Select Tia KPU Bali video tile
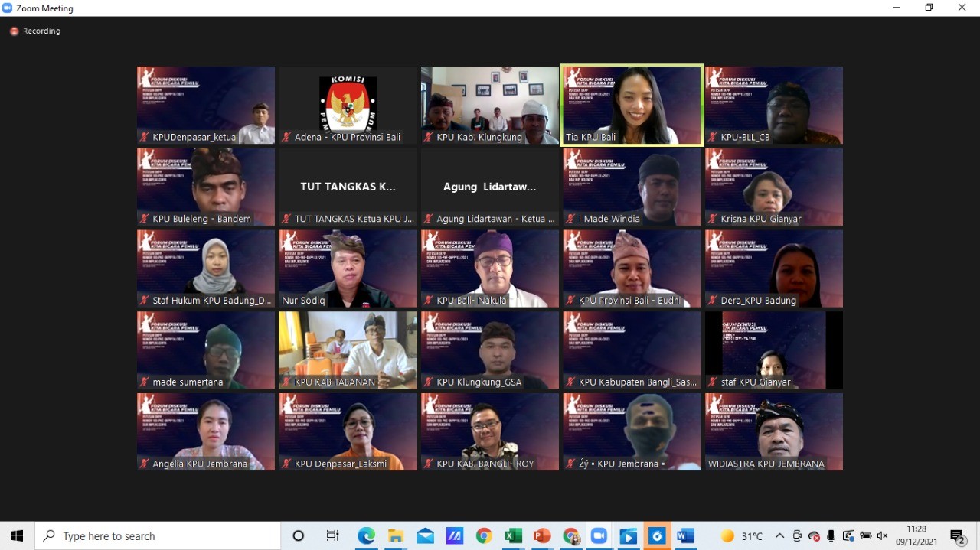Viewport: 980px width, 550px height. [x=632, y=105]
